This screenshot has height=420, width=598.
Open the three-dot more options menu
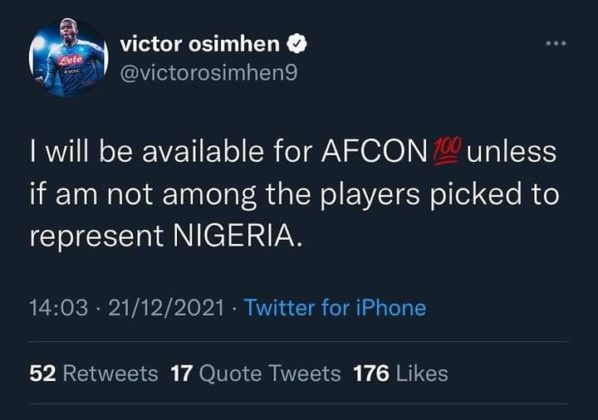coord(556,43)
